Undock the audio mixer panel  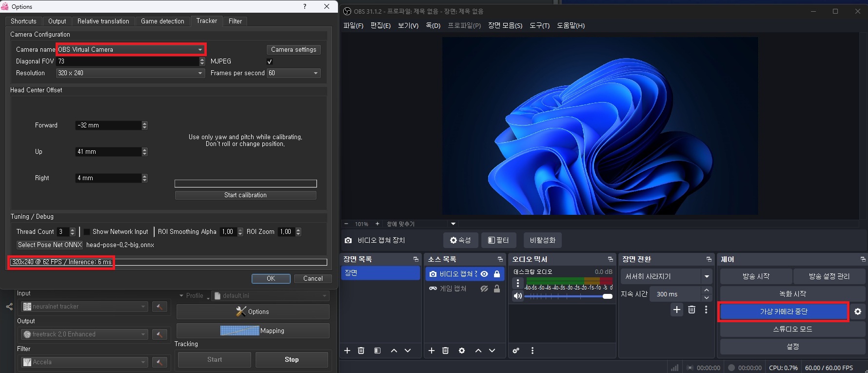point(610,259)
